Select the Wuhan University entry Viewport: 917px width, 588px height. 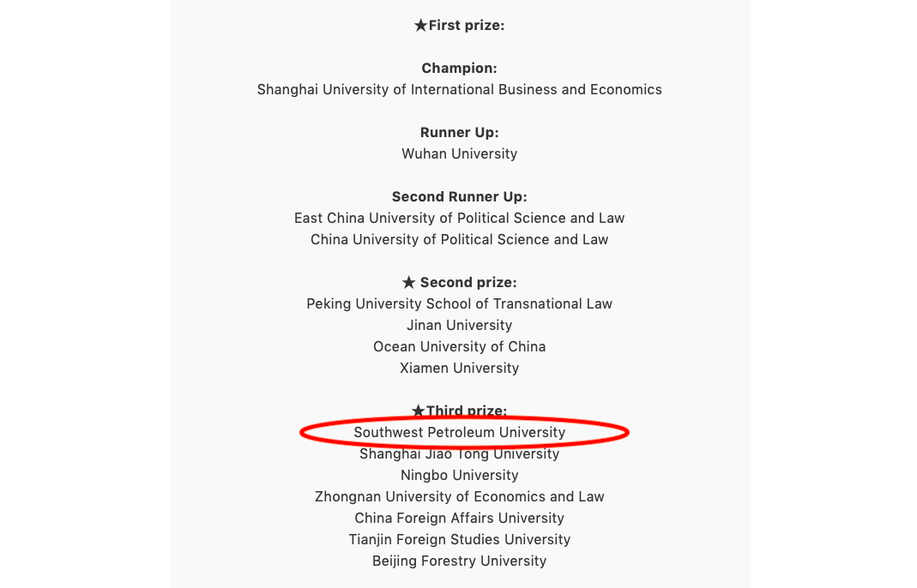coord(459,154)
